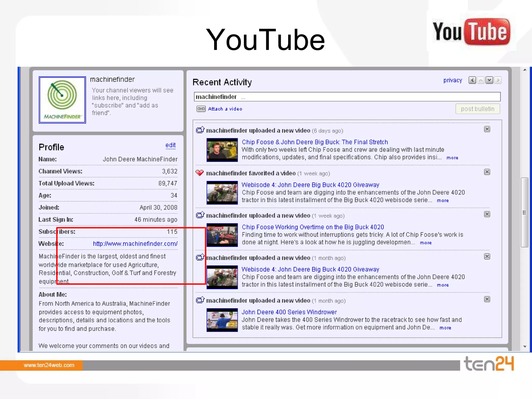The image size is (532, 399).
Task: Click the ten24 logo in the footer
Action: tap(489, 364)
